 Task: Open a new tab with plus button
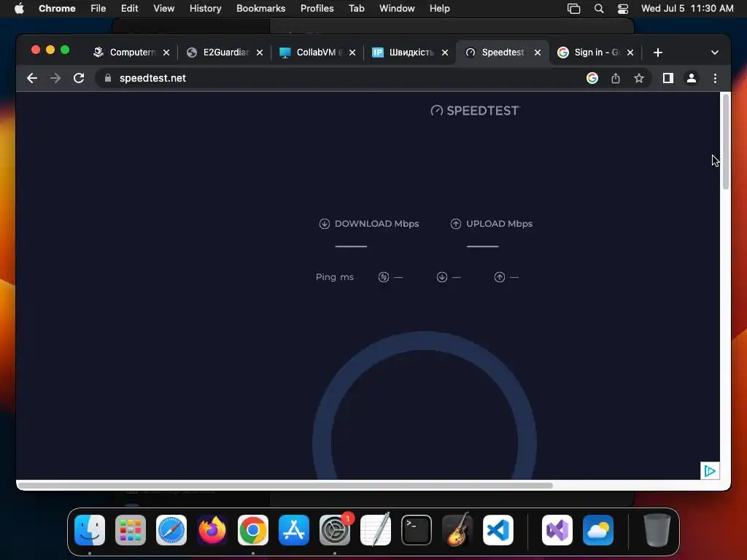[x=658, y=52]
